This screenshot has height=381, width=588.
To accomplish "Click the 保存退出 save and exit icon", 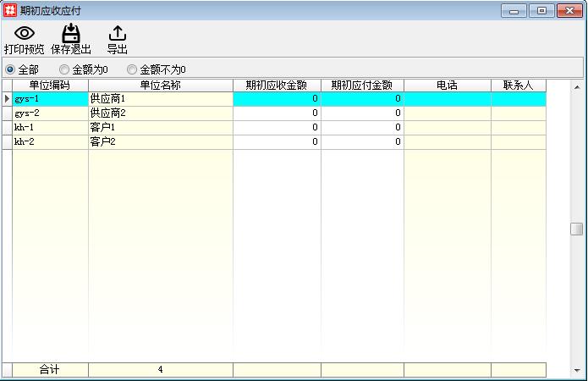I will pyautogui.click(x=71, y=34).
